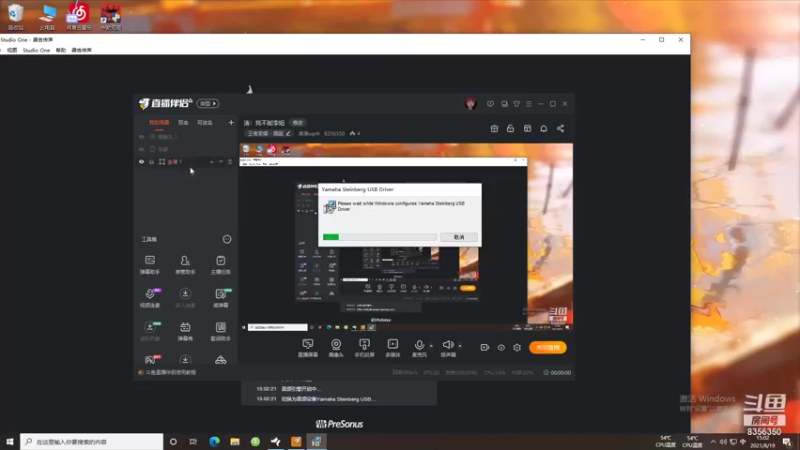This screenshot has width=800, height=450.
Task: Open the 房管助手 room manager tool
Action: click(185, 265)
